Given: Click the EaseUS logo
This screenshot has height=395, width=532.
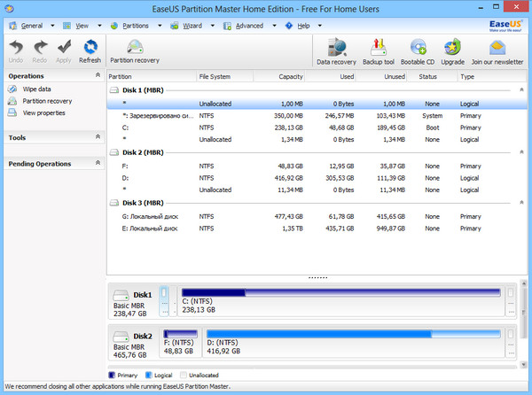Looking at the screenshot, I should (505, 26).
